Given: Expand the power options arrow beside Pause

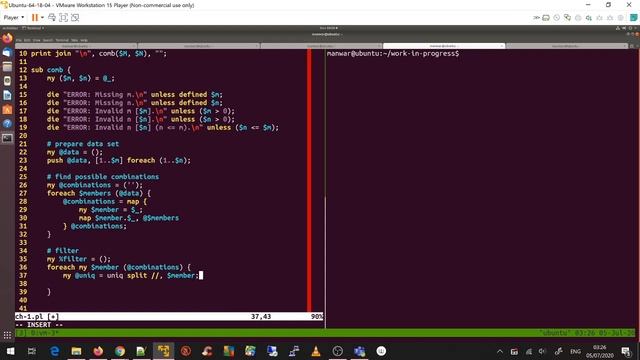Looking at the screenshot, I should [x=42, y=18].
